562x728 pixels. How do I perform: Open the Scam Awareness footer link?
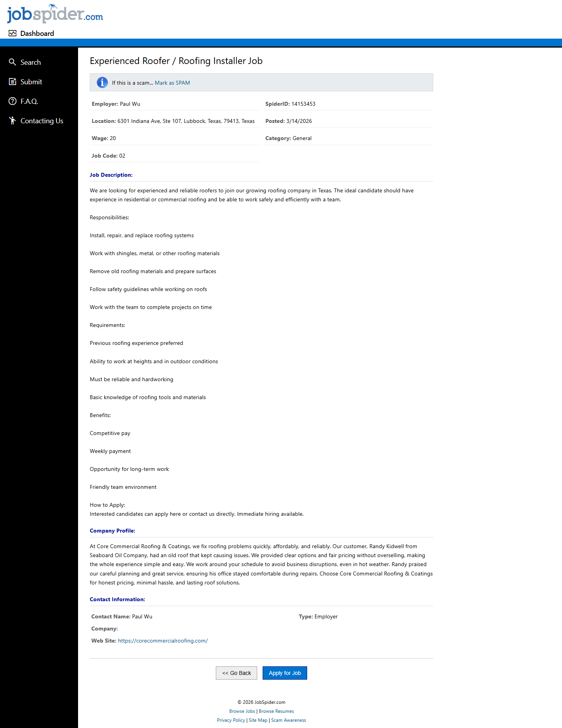pyautogui.click(x=288, y=720)
